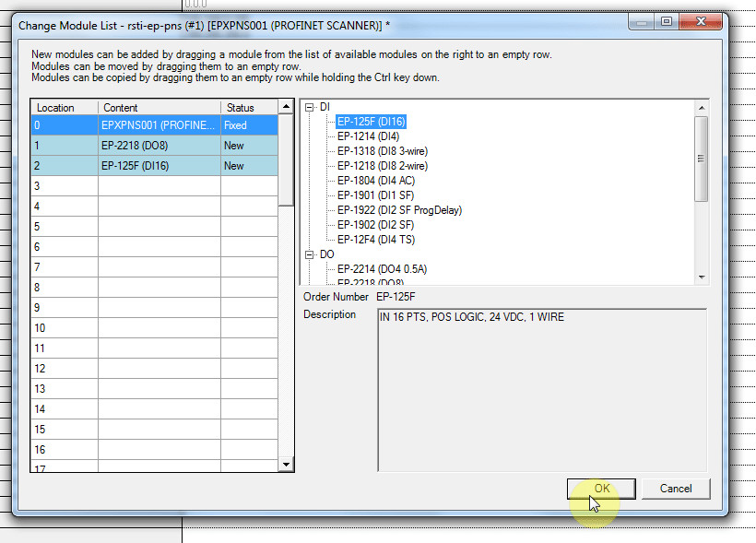Select EP-1318 (DI8 3-wire) module
This screenshot has width=756, height=543.
(383, 151)
